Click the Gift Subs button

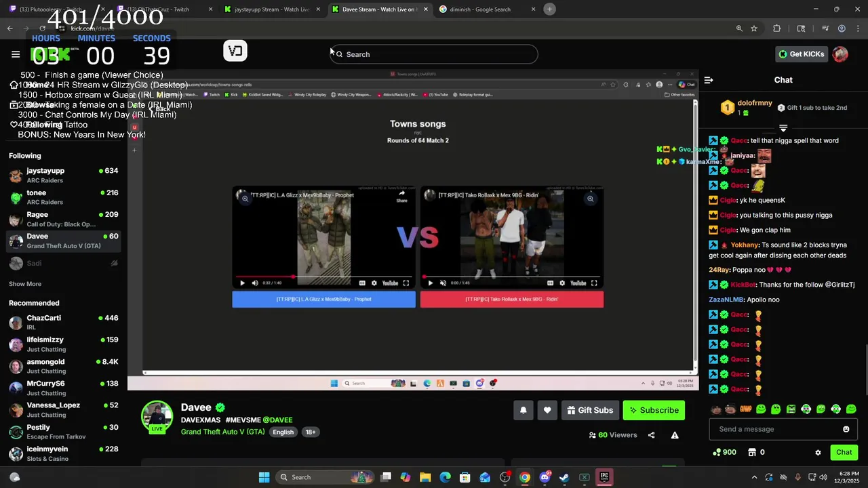point(590,410)
